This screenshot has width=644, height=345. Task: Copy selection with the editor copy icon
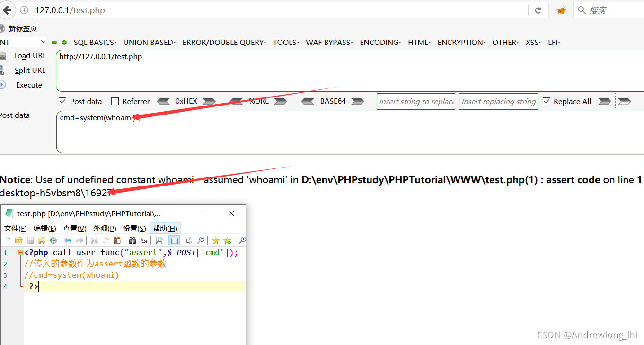(x=106, y=240)
